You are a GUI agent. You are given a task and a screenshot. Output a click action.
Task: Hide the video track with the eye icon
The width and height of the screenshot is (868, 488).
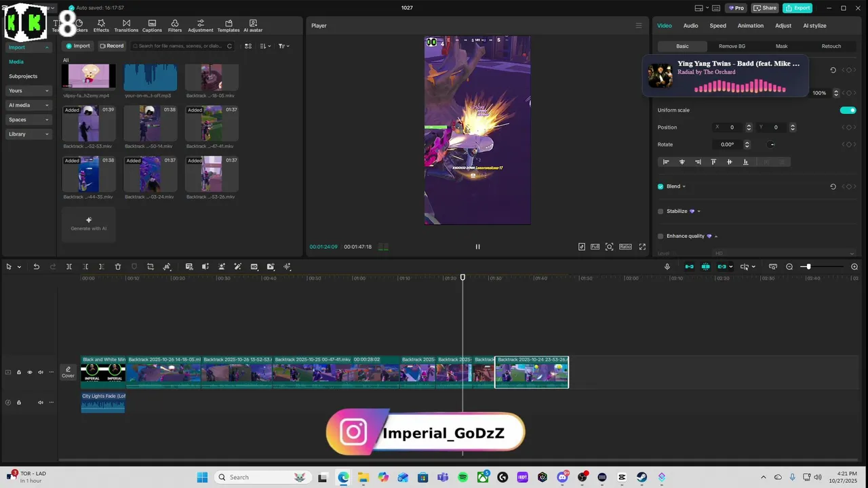pyautogui.click(x=30, y=372)
